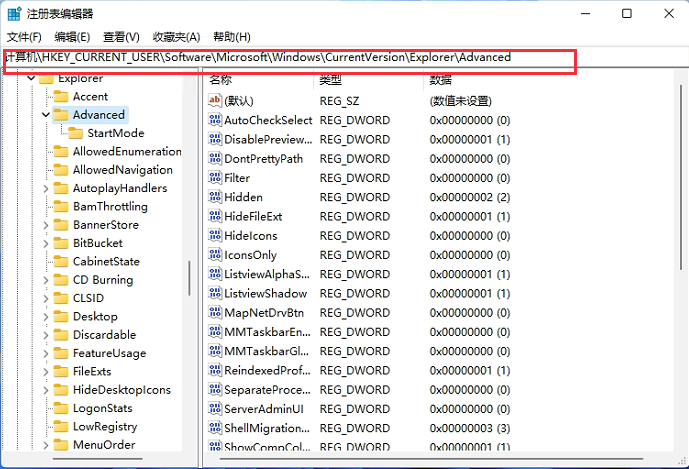Expand the MenuOrder tree node
The width and height of the screenshot is (689, 469).
[46, 445]
